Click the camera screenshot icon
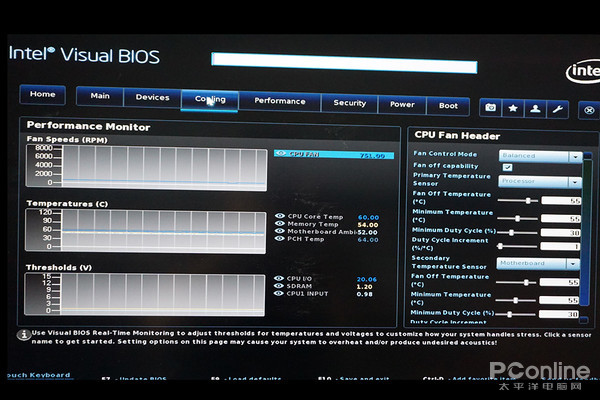Image resolution: width=600 pixels, height=400 pixels. pyautogui.click(x=491, y=108)
